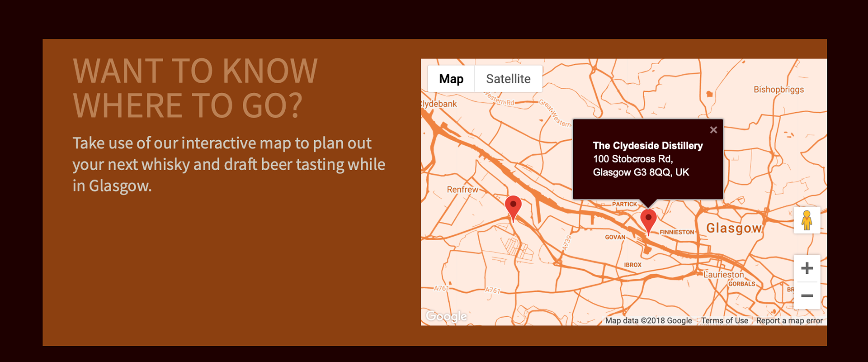
Task: Click the Renfrew place label
Action: [x=462, y=190]
